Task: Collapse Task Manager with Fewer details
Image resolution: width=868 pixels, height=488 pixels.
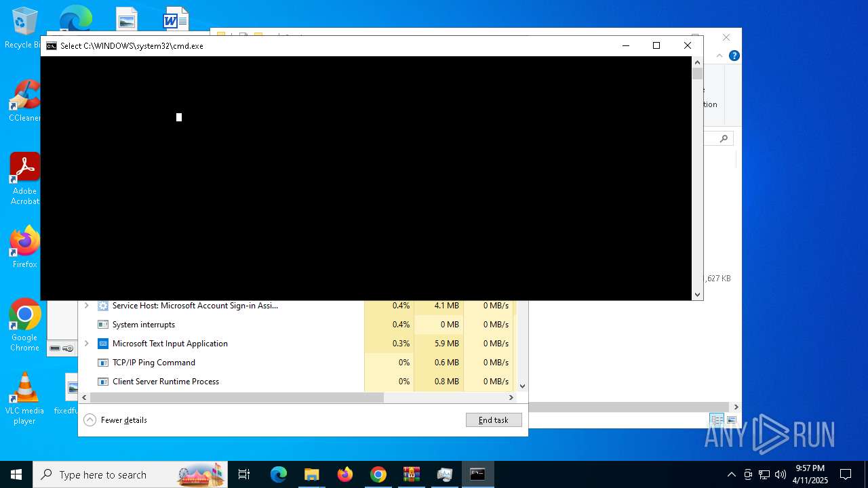Action: click(115, 420)
